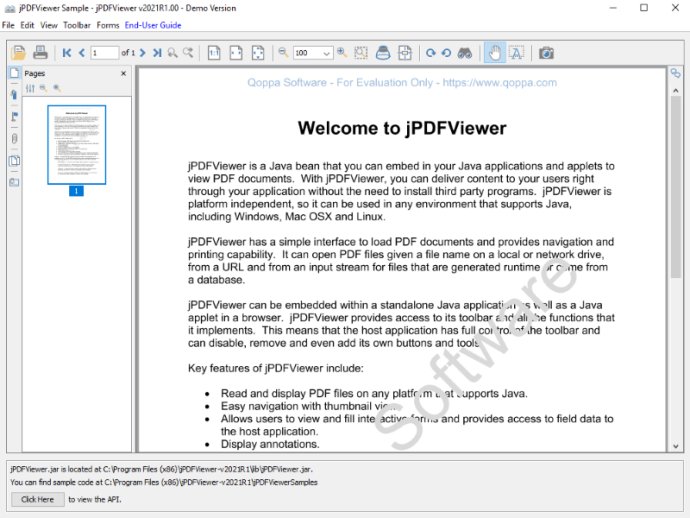Viewport: 690px width, 518px height.
Task: Show the Pages panel tab
Action: click(x=15, y=73)
